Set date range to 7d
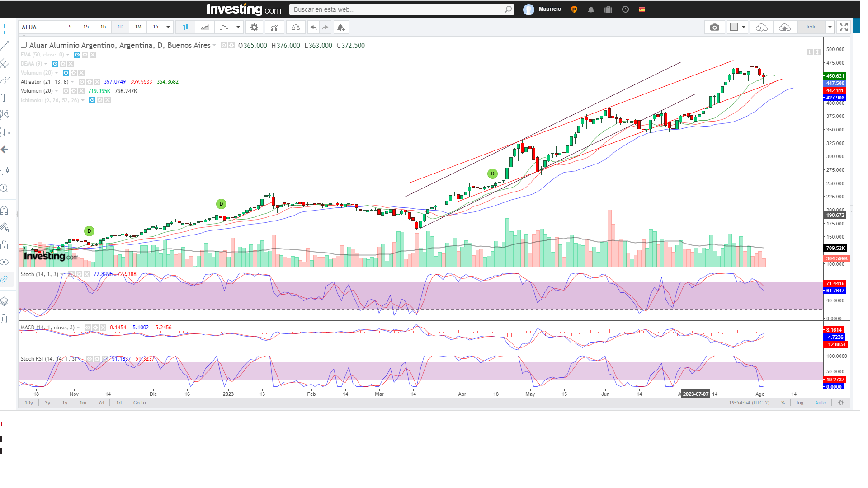The width and height of the screenshot is (868, 488). point(101,403)
